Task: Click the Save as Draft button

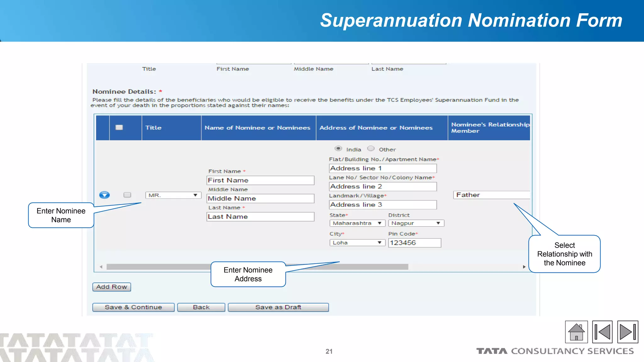Action: [278, 307]
